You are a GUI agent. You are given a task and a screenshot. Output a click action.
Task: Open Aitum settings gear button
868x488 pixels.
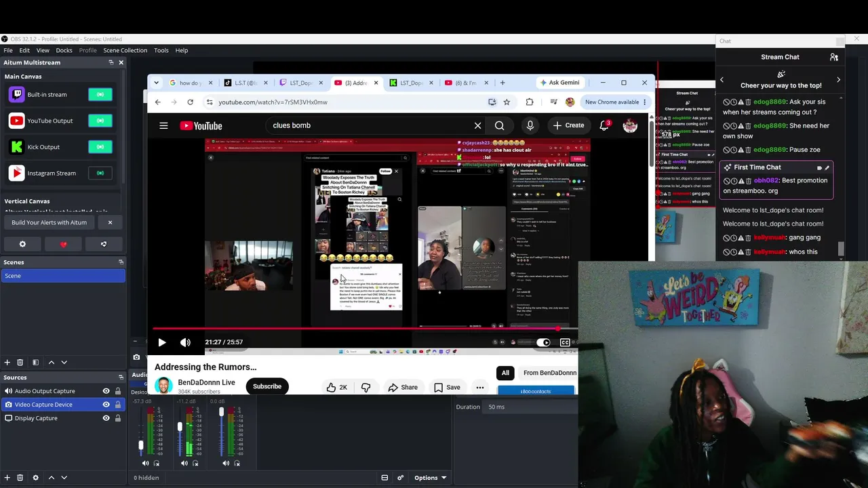tap(22, 244)
